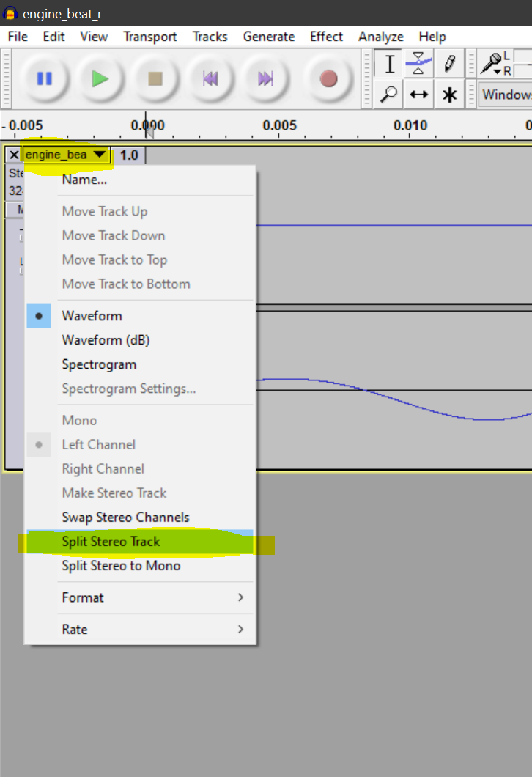Click the Right Channel option

coord(140,469)
